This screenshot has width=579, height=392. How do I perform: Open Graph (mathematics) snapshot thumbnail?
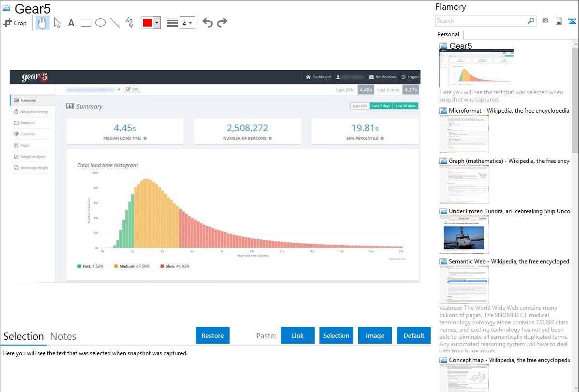(464, 184)
